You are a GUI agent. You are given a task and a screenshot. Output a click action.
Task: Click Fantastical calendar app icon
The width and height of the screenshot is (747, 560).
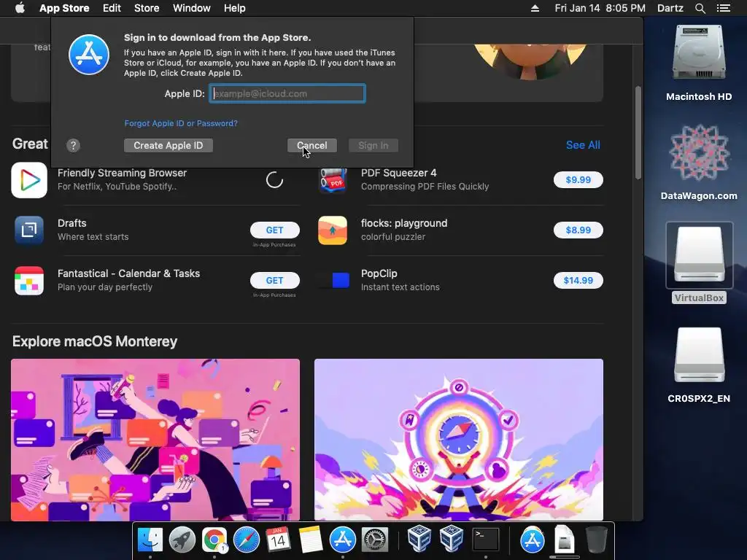point(29,281)
